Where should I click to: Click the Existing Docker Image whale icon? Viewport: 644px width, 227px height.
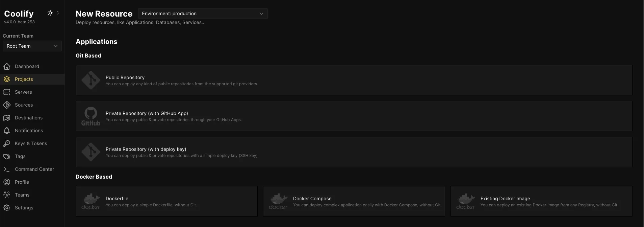click(466, 201)
